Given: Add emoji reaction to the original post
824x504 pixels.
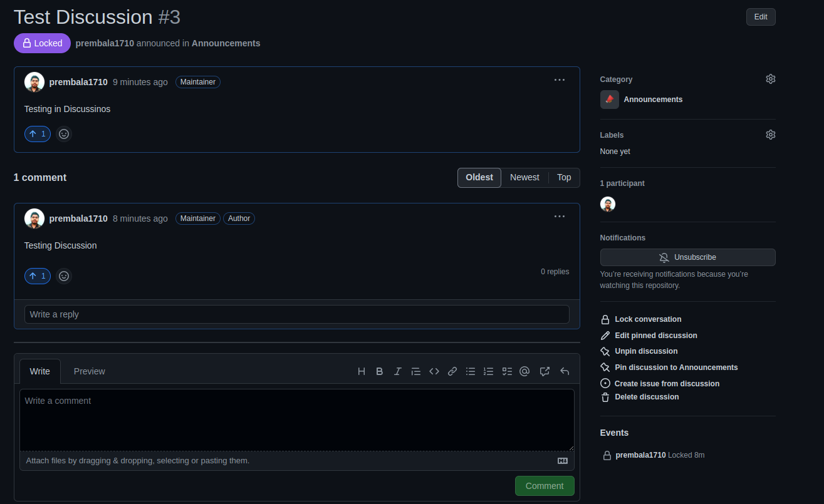Looking at the screenshot, I should (64, 134).
